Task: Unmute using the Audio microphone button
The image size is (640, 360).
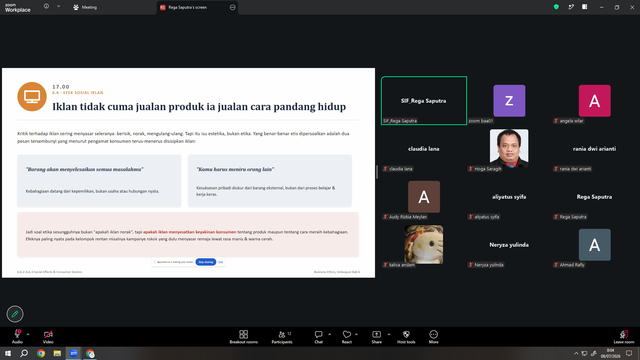Action: [x=17, y=336]
